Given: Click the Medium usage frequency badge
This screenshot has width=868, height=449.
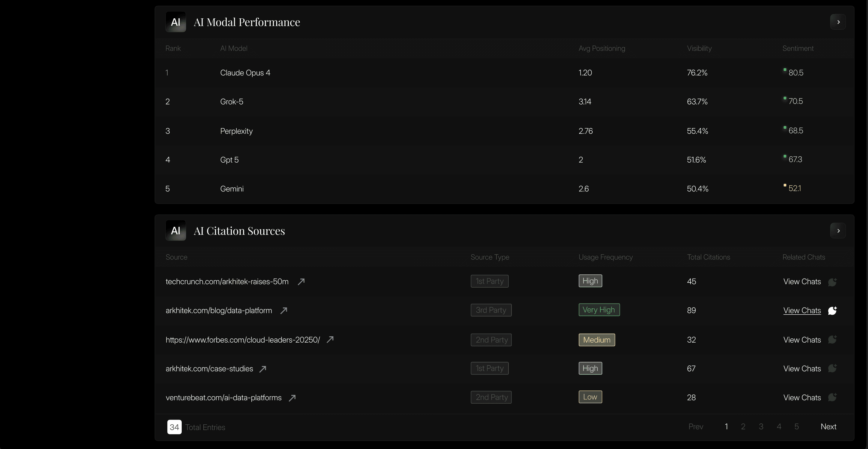Looking at the screenshot, I should [596, 340].
